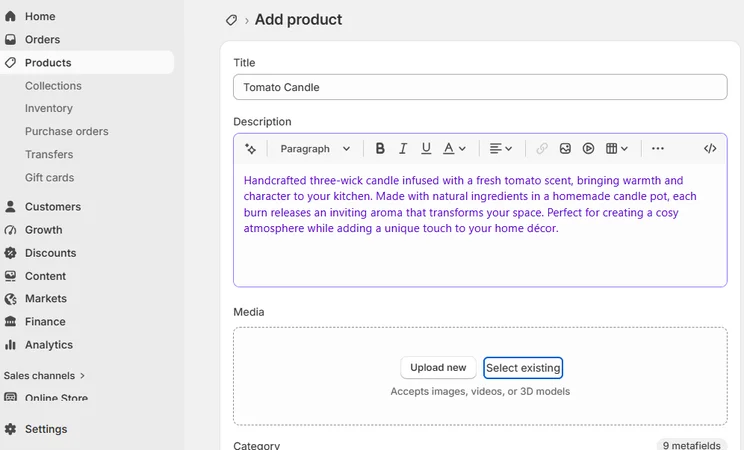Click the Growth gauge icon
744x450 pixels.
(x=10, y=230)
